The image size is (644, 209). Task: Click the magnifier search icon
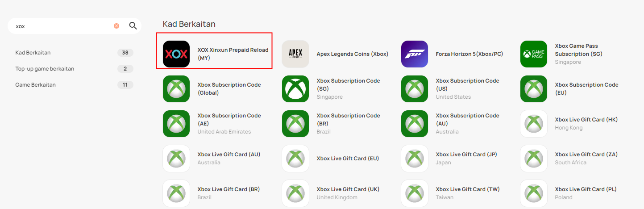click(x=133, y=26)
